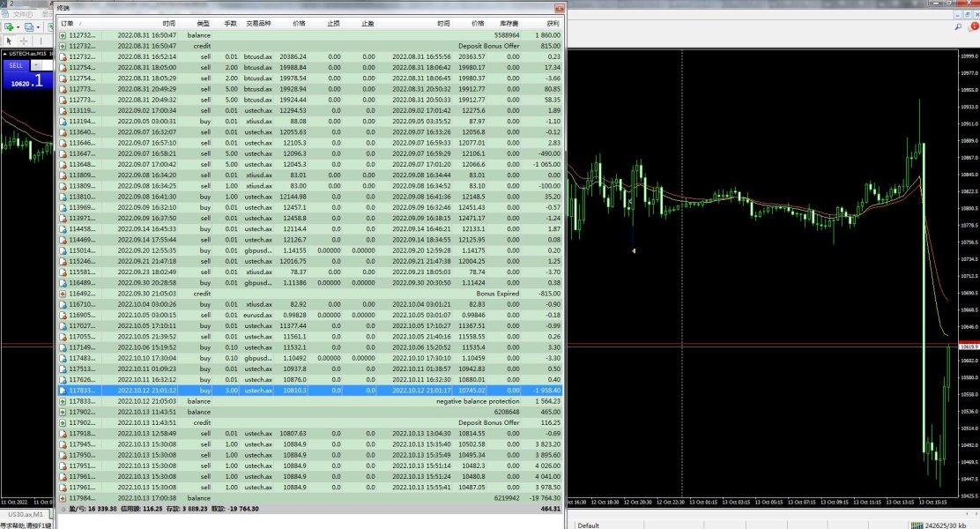Sort by the 手数 lots column header
980x529 pixels.
pos(231,23)
